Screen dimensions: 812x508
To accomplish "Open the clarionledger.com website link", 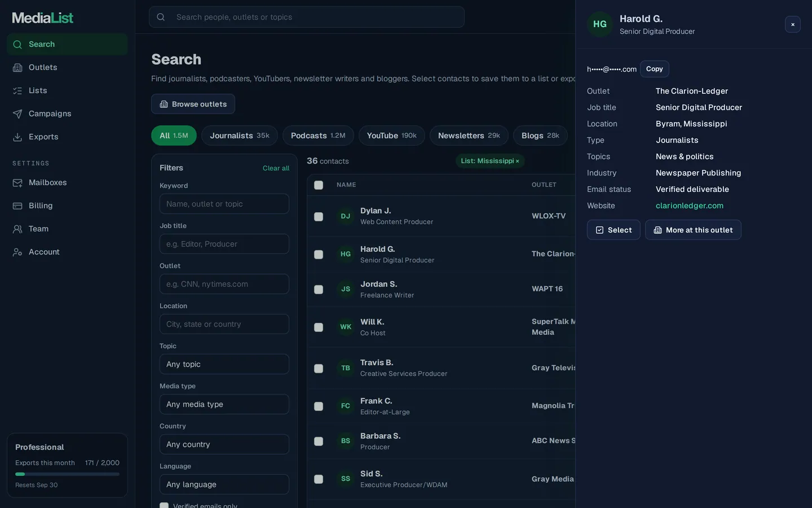I will coord(690,205).
